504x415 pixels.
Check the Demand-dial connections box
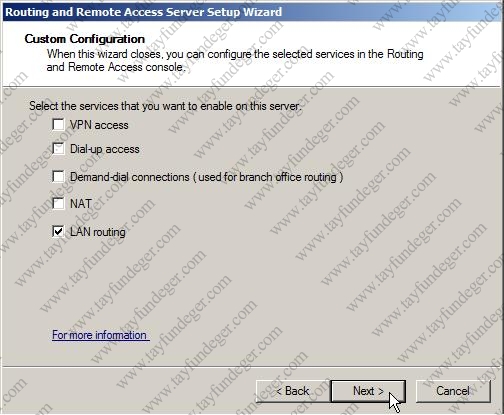point(58,177)
